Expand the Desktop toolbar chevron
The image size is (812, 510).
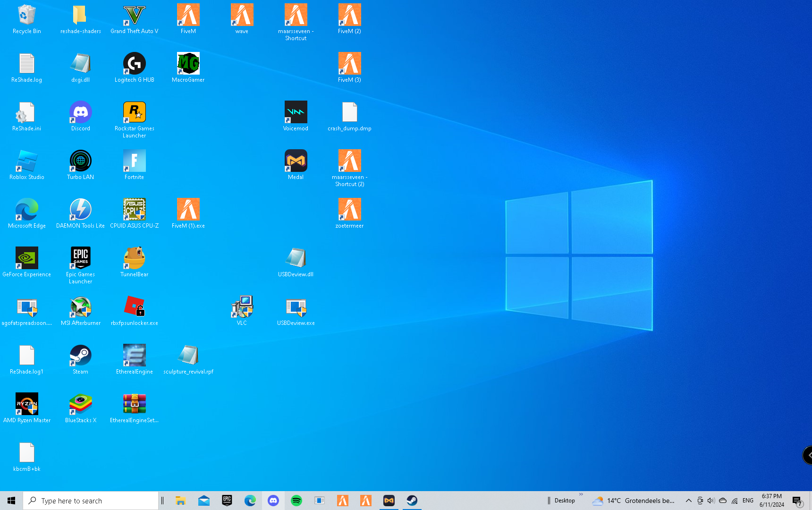tap(581, 494)
